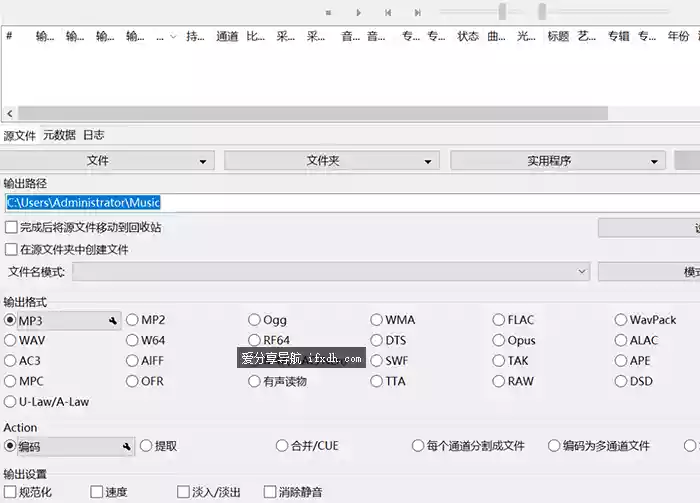The width and height of the screenshot is (700, 503).
Task: Select FLAC output format
Action: (x=499, y=320)
